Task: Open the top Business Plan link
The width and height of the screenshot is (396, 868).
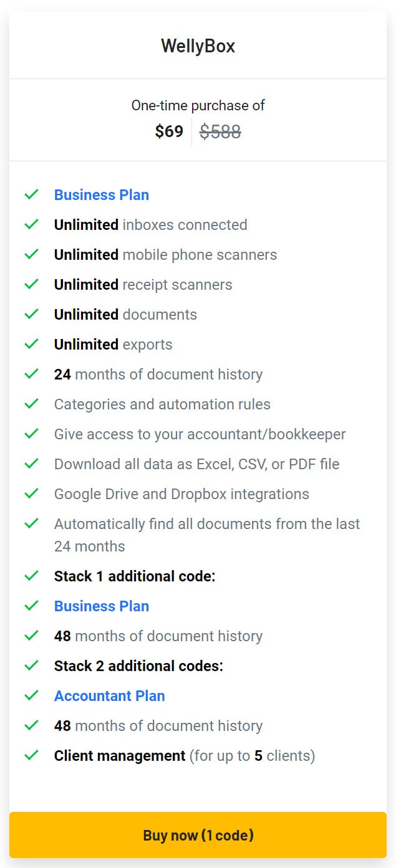Action: (x=102, y=195)
